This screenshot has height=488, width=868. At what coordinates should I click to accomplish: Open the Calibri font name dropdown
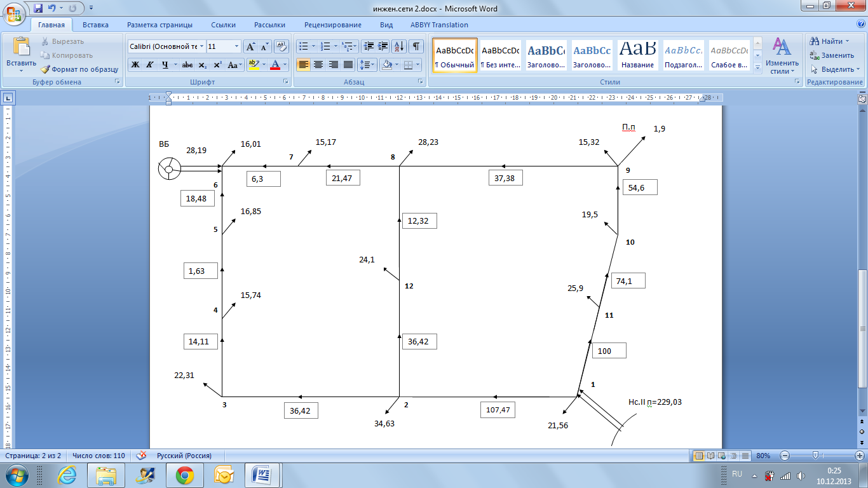click(x=202, y=46)
